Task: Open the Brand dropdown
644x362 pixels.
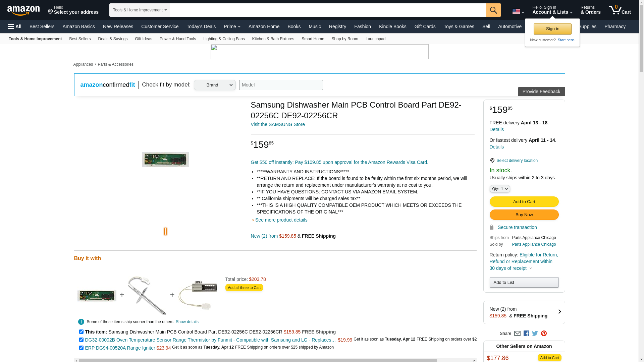Action: coord(215,85)
